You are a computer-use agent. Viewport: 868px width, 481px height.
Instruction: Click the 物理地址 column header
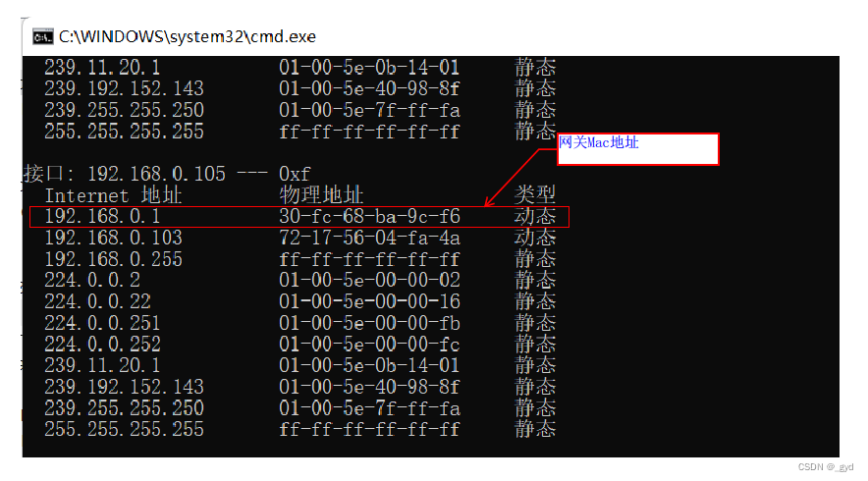pyautogui.click(x=321, y=195)
